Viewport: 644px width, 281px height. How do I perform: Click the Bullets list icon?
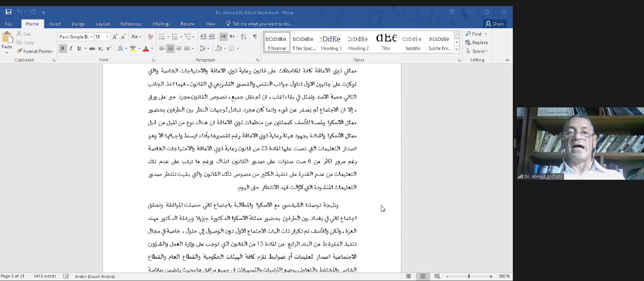tap(162, 37)
